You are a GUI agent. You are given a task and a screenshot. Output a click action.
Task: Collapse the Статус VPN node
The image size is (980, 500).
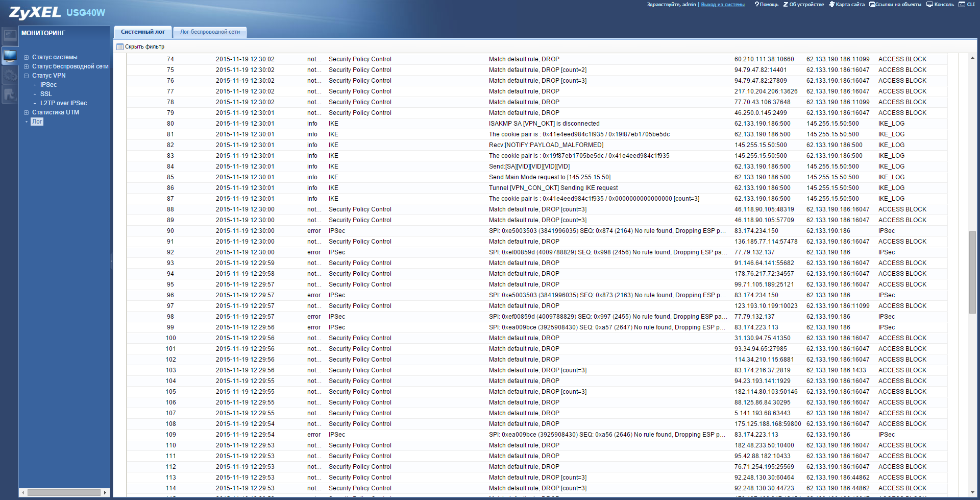(27, 76)
